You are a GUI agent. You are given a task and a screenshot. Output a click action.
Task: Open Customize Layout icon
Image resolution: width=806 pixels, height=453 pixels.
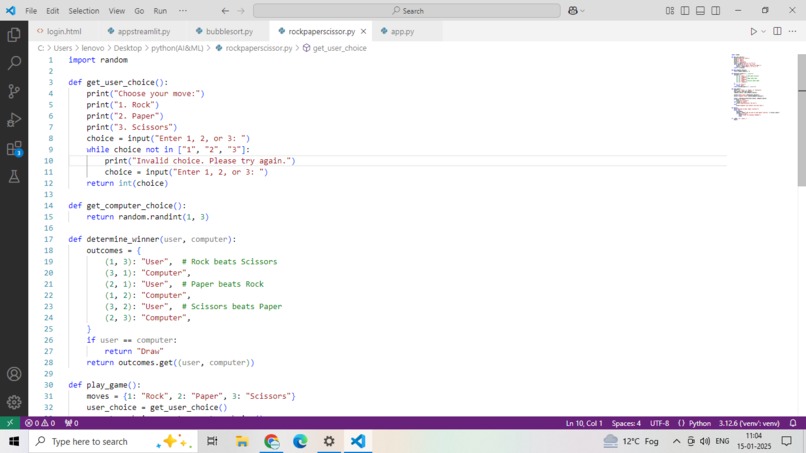click(x=670, y=11)
